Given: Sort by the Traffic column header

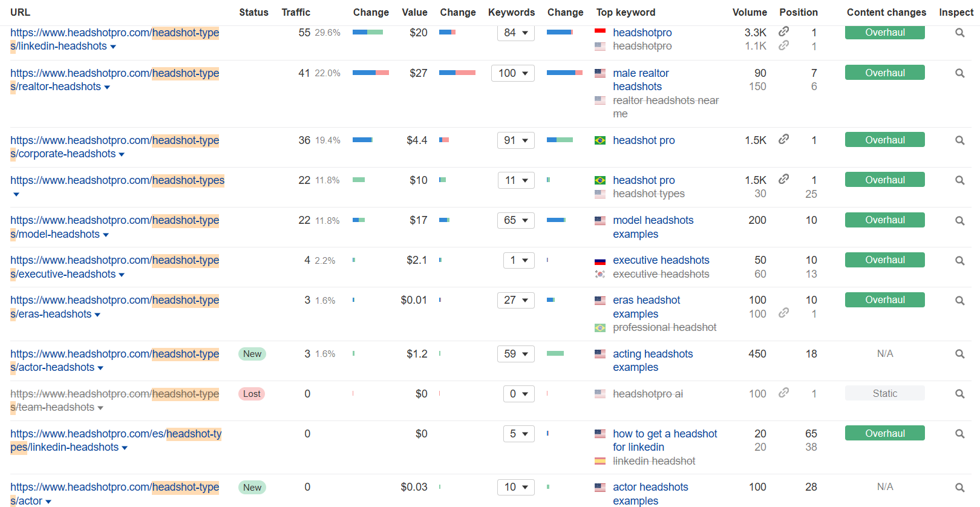Looking at the screenshot, I should pyautogui.click(x=296, y=12).
